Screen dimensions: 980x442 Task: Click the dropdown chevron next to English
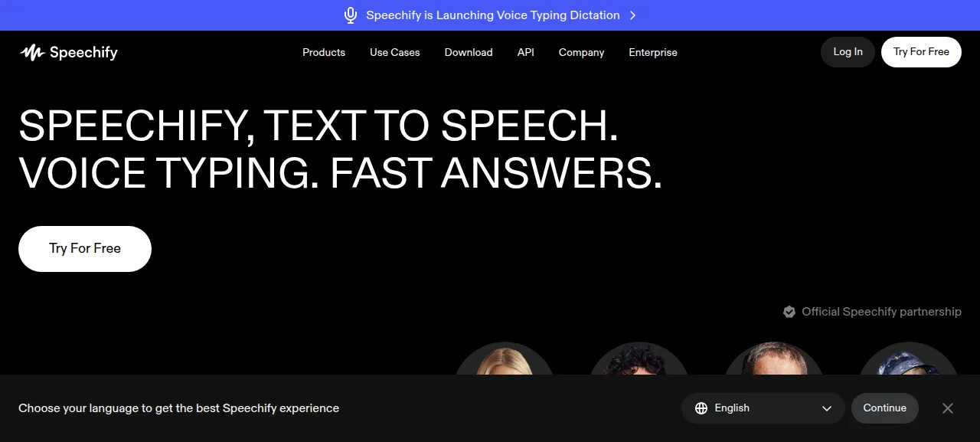(x=827, y=408)
